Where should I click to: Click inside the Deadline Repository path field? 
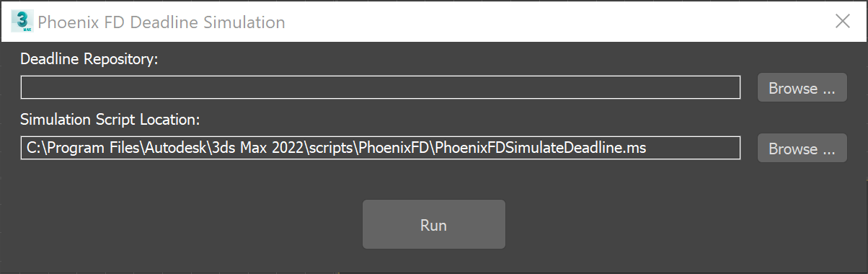381,87
